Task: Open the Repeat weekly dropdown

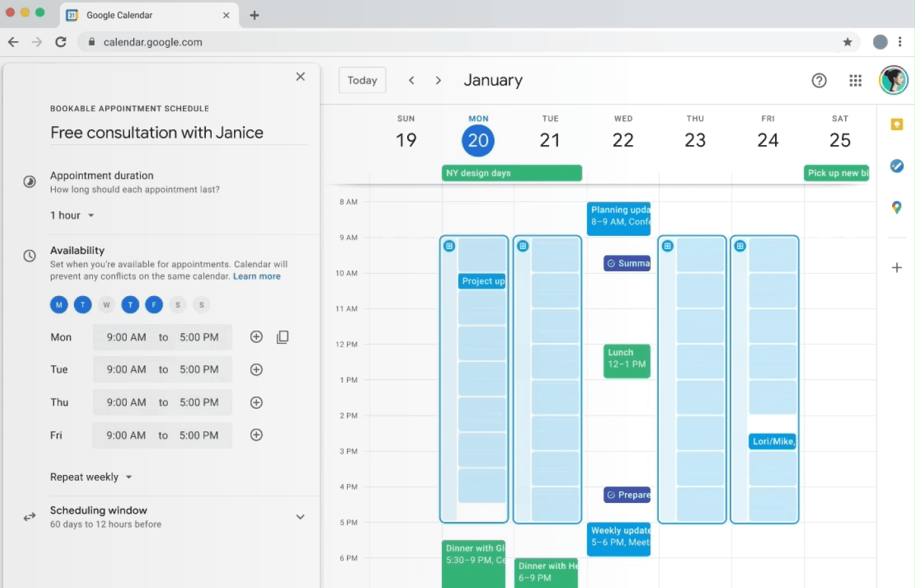Action: point(91,477)
